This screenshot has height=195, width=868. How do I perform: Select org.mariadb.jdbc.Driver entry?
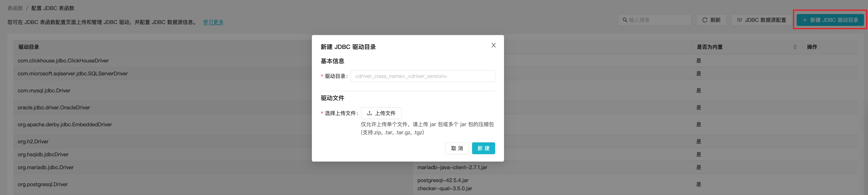coord(45,167)
